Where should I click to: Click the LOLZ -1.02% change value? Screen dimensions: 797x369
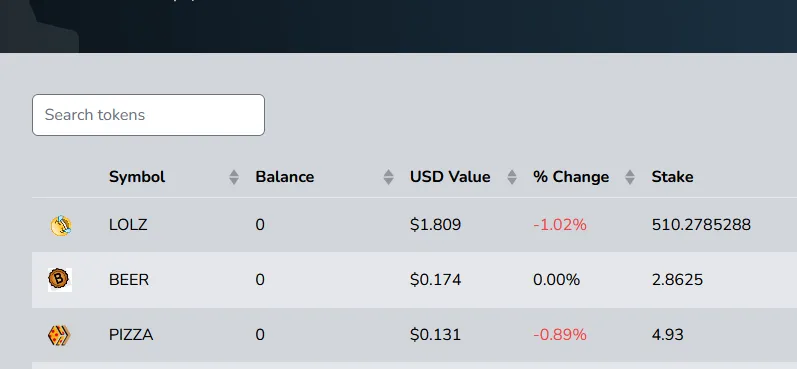tap(560, 225)
